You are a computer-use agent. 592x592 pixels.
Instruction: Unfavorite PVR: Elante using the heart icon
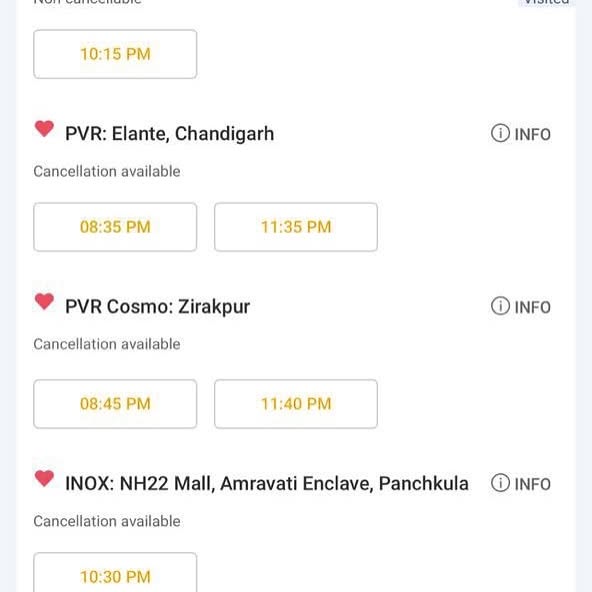44,128
